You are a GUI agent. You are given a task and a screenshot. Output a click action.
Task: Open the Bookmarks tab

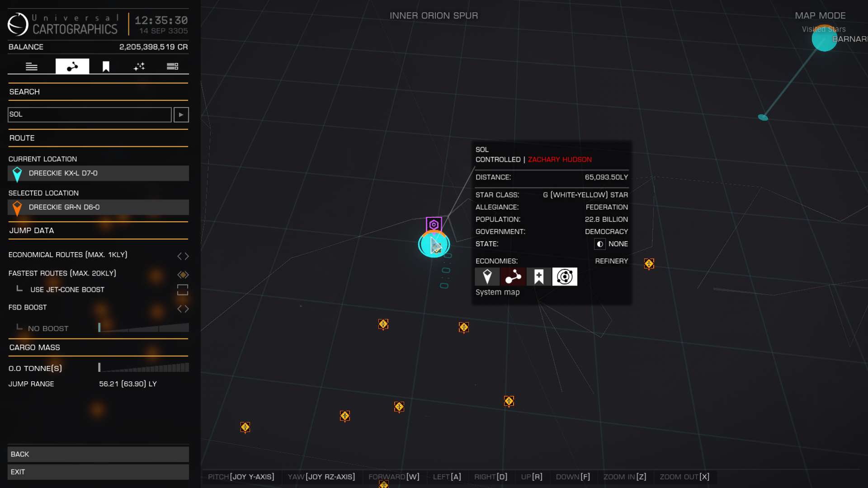click(x=106, y=66)
